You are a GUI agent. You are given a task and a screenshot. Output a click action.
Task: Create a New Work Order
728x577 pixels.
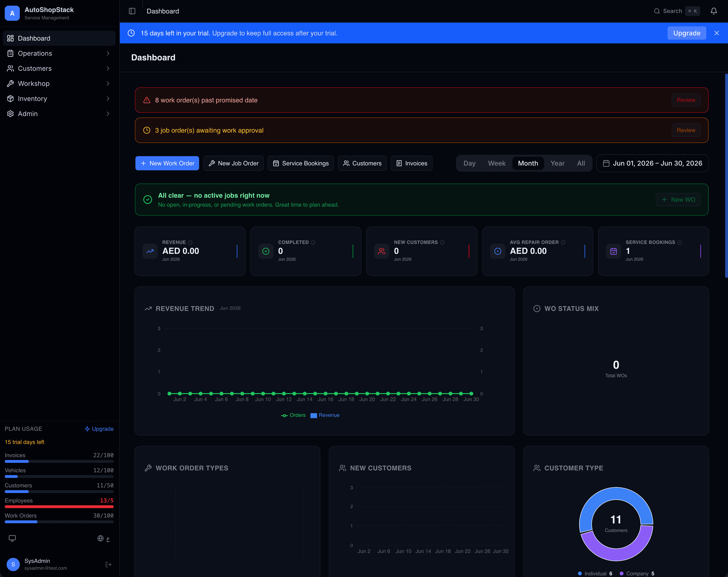[x=167, y=163]
